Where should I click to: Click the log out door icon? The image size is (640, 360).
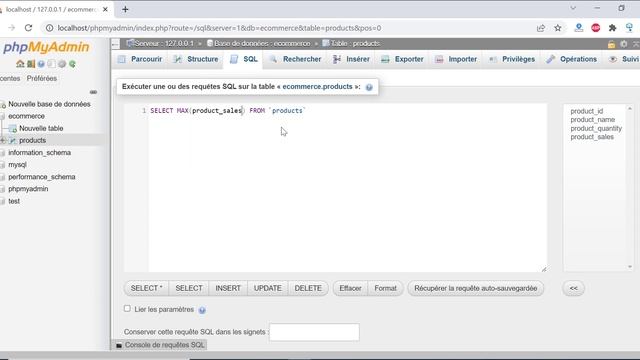tap(31, 64)
